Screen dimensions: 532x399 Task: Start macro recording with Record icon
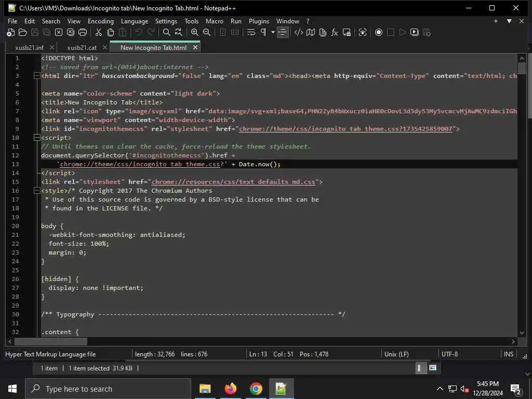(x=379, y=33)
